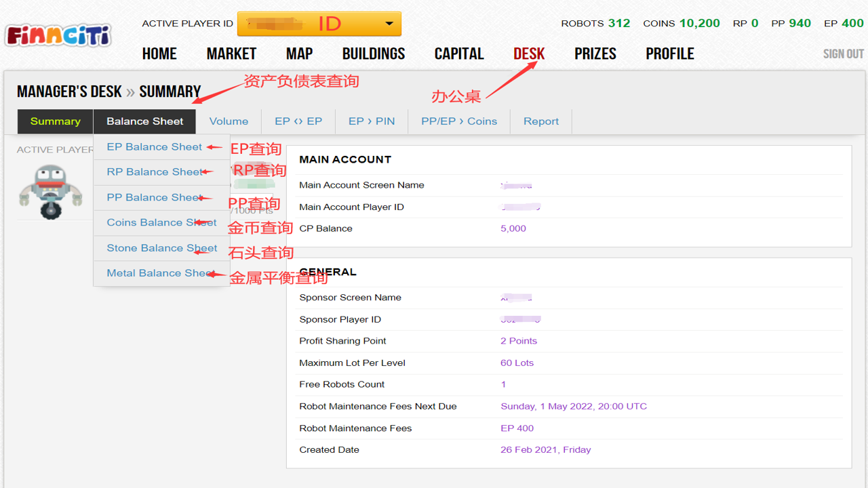The image size is (868, 488).
Task: Click the Free Robots Count value 1
Action: (x=503, y=384)
